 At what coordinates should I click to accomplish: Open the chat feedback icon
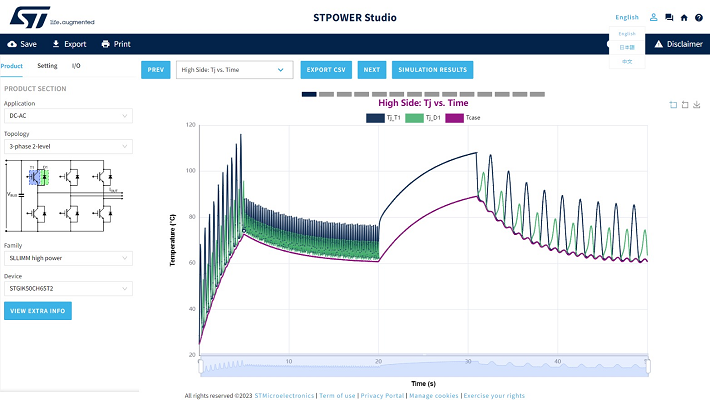click(669, 17)
